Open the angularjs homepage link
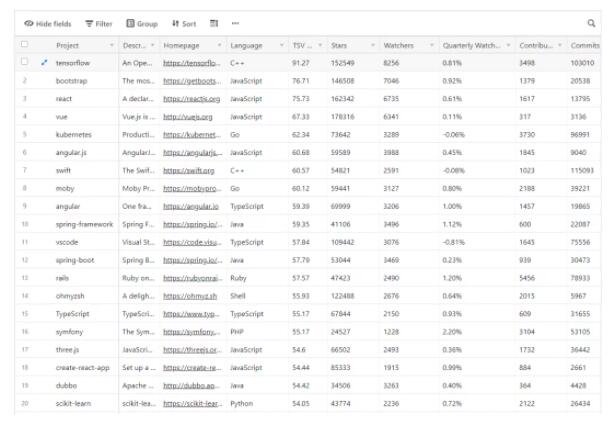Screen dimensions: 613x427 click(x=192, y=153)
